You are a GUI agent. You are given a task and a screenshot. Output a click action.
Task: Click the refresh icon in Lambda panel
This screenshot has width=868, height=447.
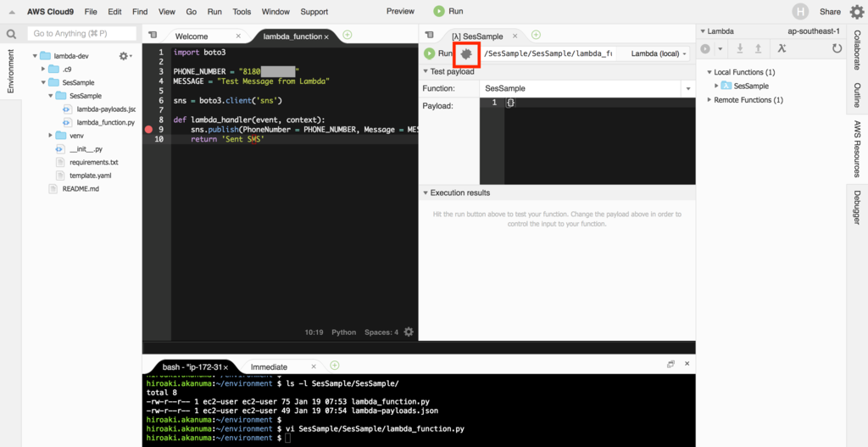click(837, 48)
